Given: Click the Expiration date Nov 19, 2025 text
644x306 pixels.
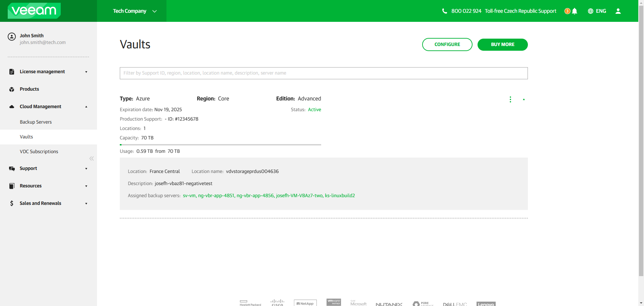Looking at the screenshot, I should 151,110.
